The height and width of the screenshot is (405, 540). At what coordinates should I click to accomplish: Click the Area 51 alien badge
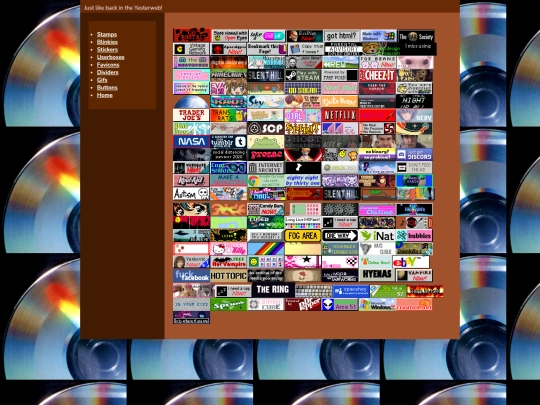(340, 304)
